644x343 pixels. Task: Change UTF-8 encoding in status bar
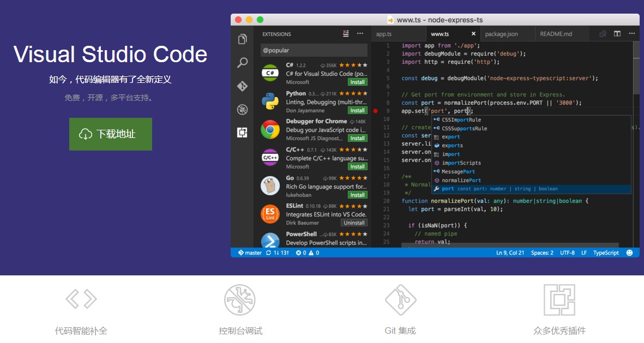(567, 252)
